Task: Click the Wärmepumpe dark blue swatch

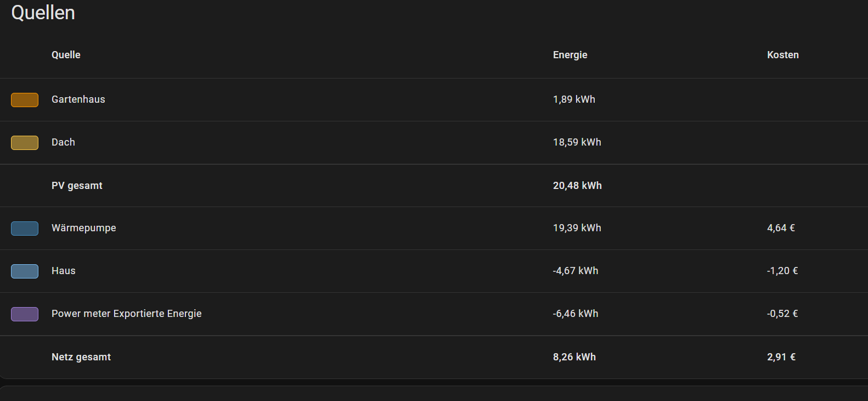Action: 25,229
